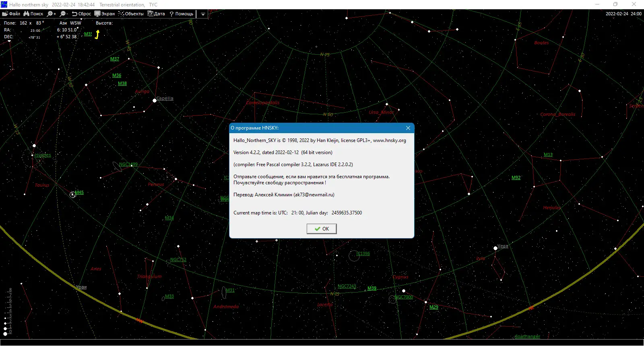
Task: Select the M29 cluster label
Action: (x=434, y=307)
